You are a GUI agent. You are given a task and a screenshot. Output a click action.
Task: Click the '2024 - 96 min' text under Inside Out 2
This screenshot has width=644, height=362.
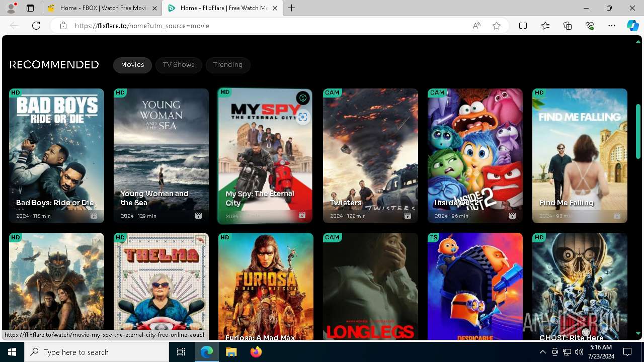coord(451,216)
